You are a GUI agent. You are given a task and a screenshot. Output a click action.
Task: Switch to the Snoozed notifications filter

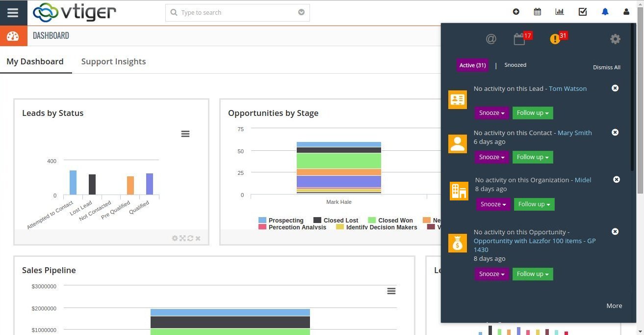515,64
